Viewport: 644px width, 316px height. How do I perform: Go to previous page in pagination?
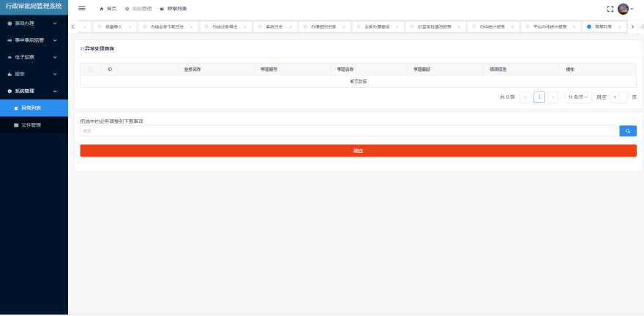click(525, 97)
